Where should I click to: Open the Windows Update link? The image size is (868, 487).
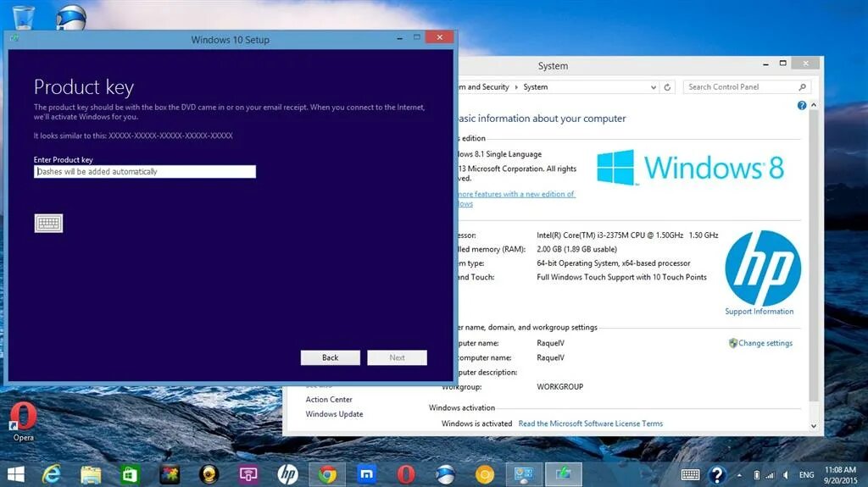point(334,414)
